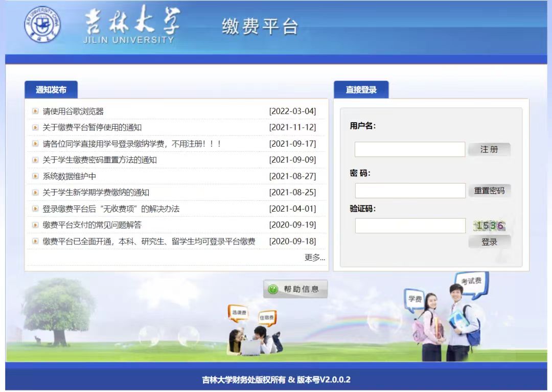Screen dimensions: 552x392
Task: Expand the notice list via 更多... link
Action: (x=314, y=258)
